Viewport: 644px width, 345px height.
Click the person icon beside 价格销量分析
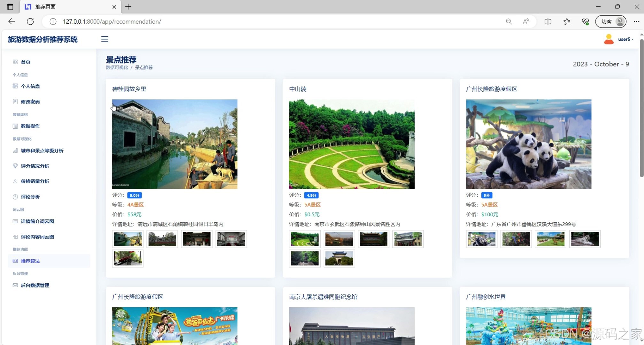[15, 181]
